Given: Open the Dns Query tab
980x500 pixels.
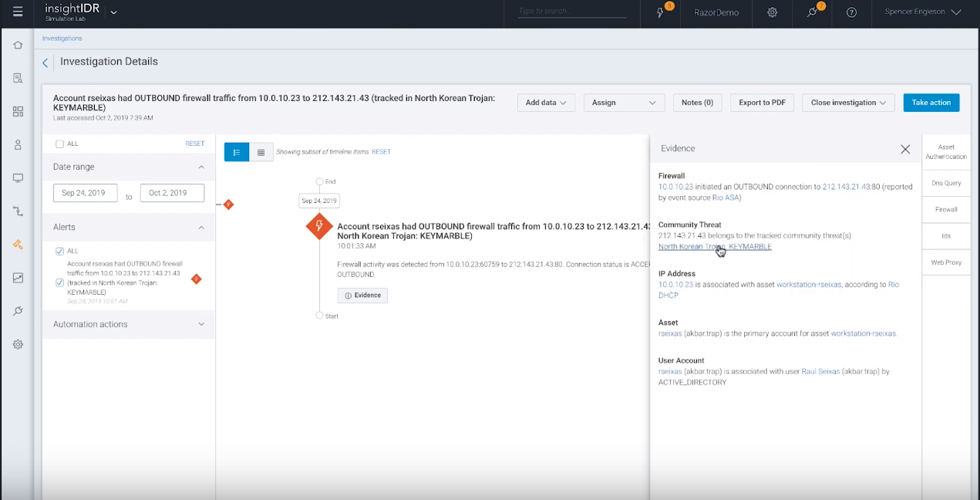Looking at the screenshot, I should pos(946,183).
